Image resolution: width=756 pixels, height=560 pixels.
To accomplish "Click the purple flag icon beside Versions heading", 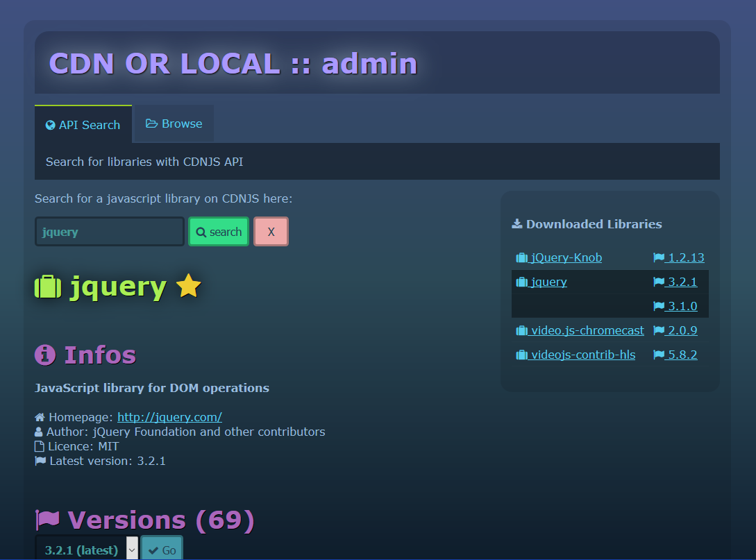I will pyautogui.click(x=47, y=520).
